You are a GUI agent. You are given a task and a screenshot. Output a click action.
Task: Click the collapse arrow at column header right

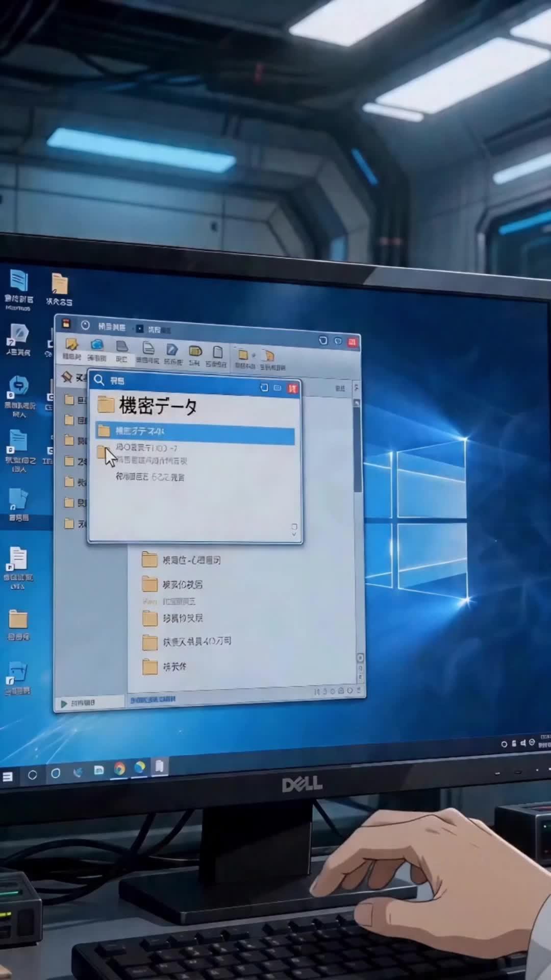pos(356,387)
